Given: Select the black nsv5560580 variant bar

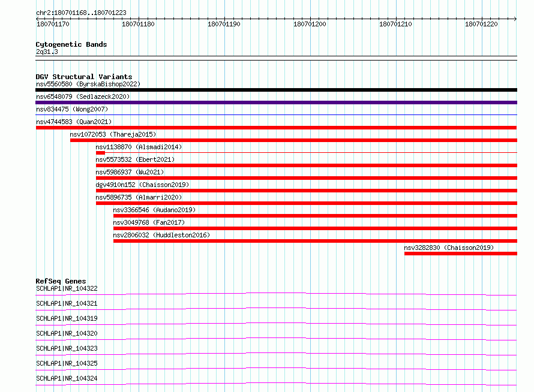Looking at the screenshot, I should [x=276, y=90].
